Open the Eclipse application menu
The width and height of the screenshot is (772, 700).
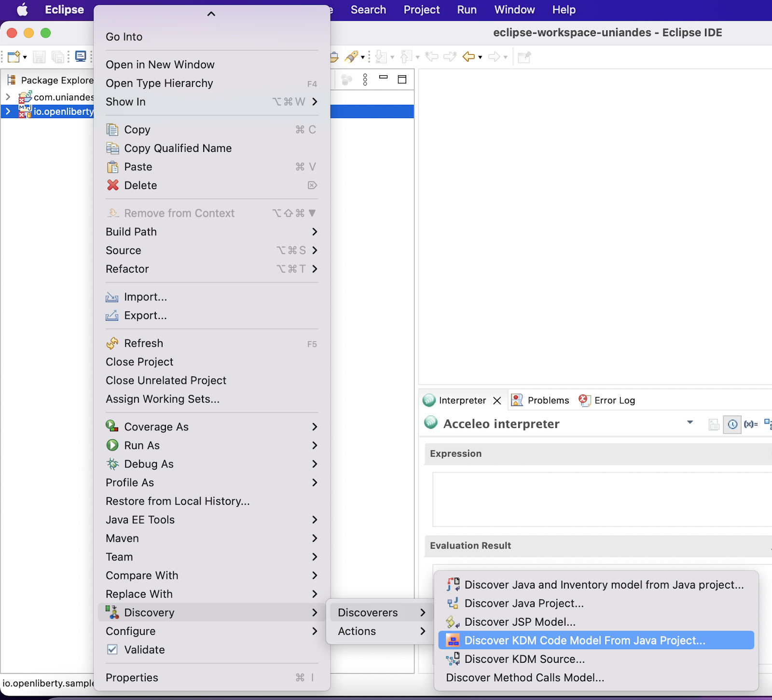(64, 10)
